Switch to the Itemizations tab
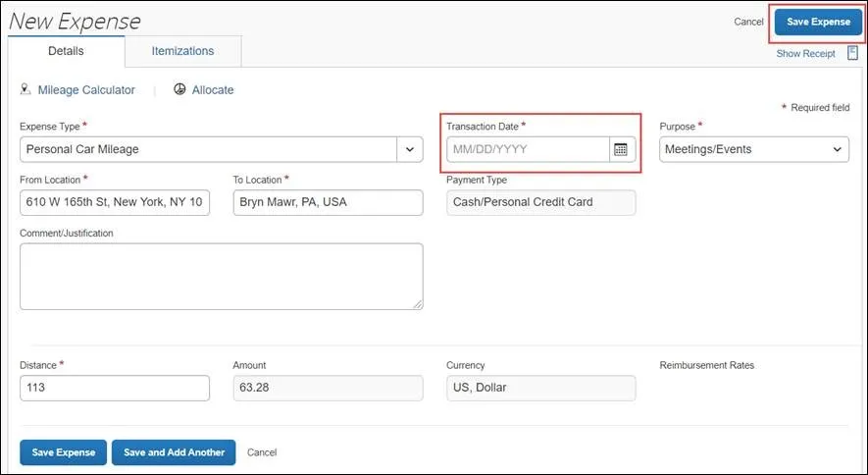Viewport: 868px width, 475px height. tap(182, 51)
